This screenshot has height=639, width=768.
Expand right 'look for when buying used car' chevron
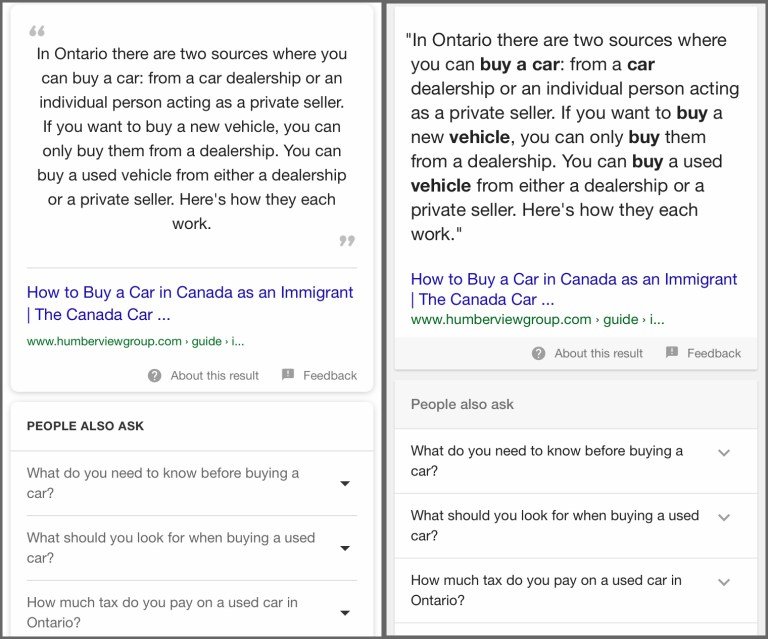coord(724,517)
